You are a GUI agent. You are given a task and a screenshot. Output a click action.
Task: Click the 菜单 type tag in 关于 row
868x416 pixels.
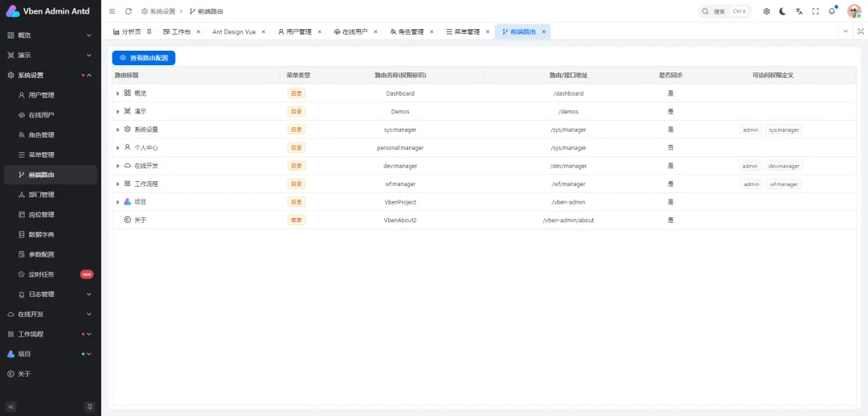click(x=296, y=220)
